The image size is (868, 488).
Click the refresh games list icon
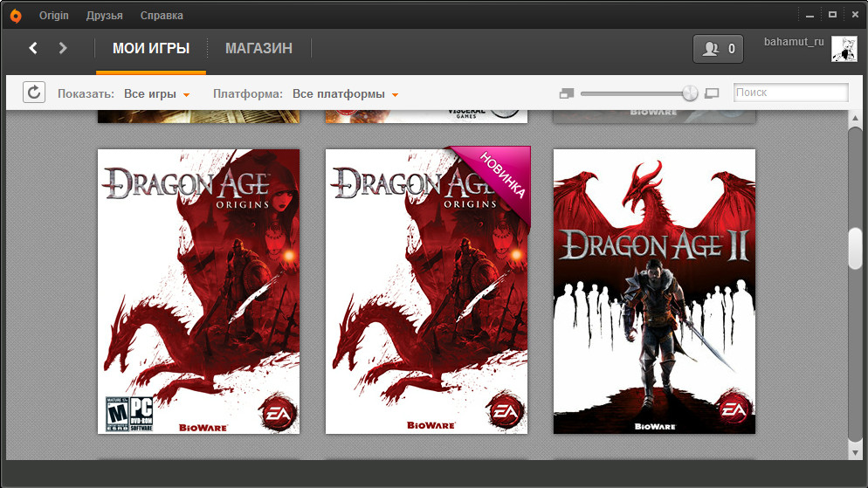(34, 93)
